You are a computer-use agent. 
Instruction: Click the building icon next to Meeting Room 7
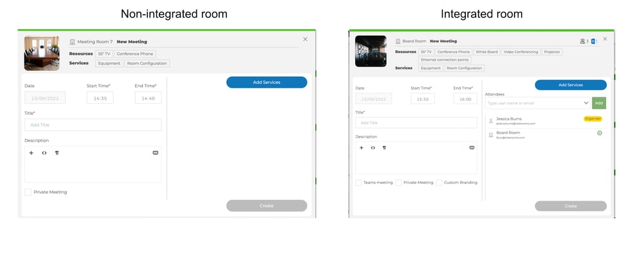(x=72, y=42)
